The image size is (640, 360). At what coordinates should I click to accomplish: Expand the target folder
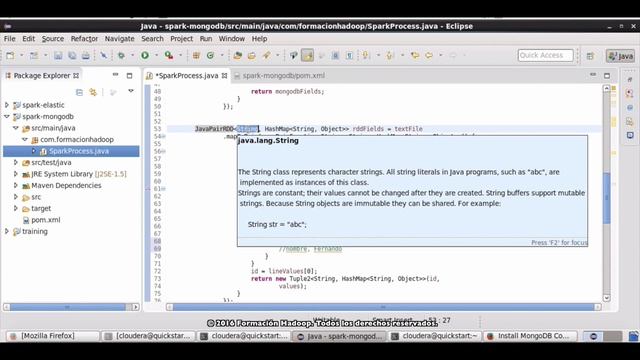click(16, 208)
